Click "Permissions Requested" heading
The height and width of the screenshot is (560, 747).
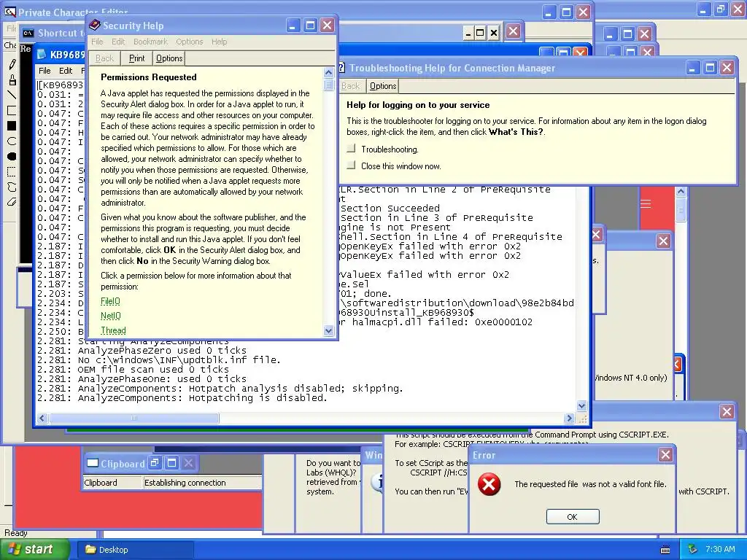point(149,77)
